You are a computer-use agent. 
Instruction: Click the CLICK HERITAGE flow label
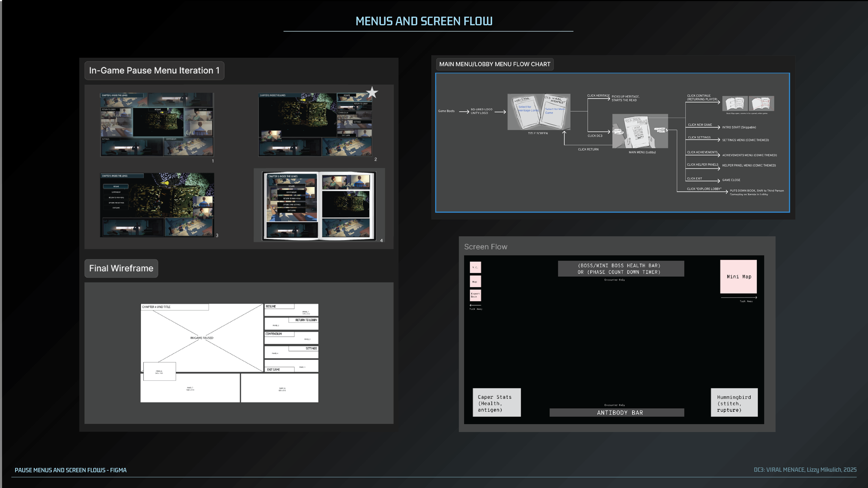[x=598, y=95]
